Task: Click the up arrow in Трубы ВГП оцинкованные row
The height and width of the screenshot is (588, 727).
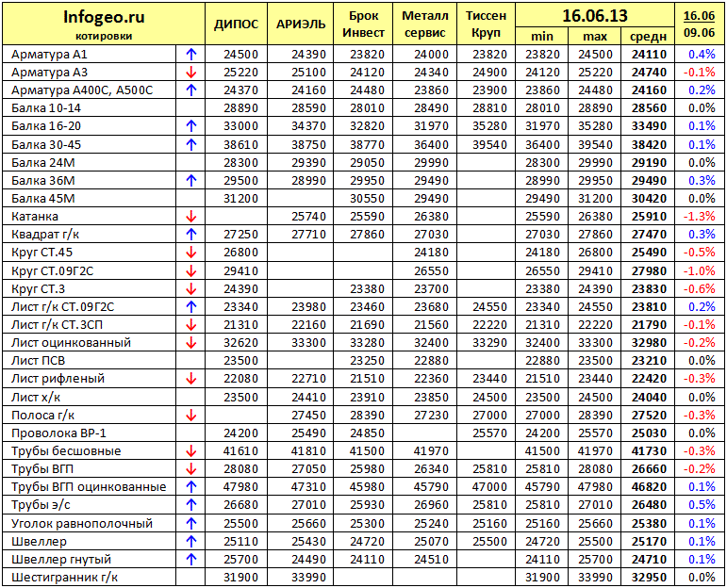Action: tap(191, 486)
